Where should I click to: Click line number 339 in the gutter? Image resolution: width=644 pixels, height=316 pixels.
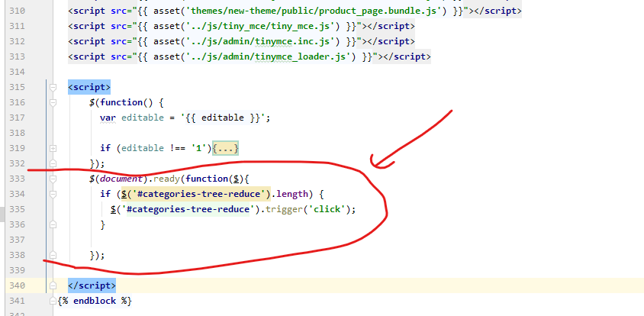(x=17, y=270)
